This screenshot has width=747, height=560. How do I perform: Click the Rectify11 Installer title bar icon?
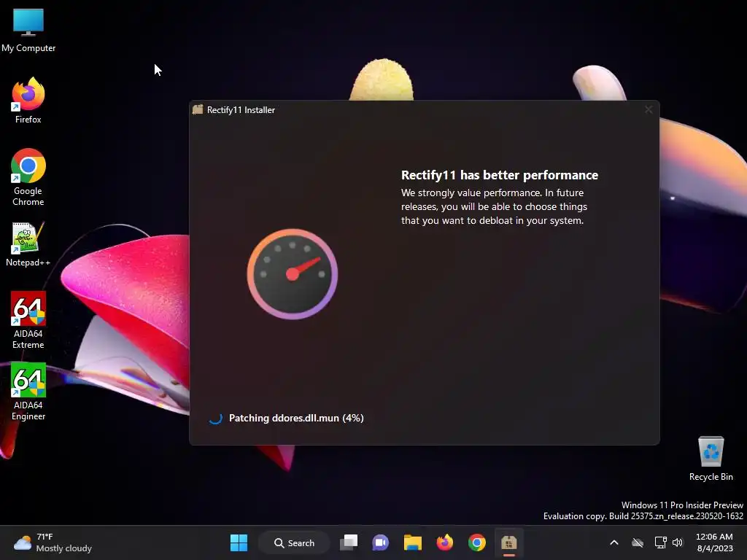tap(198, 109)
